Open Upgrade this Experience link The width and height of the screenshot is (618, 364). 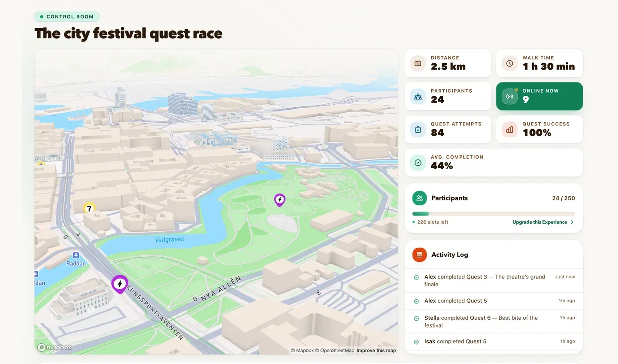point(543,222)
